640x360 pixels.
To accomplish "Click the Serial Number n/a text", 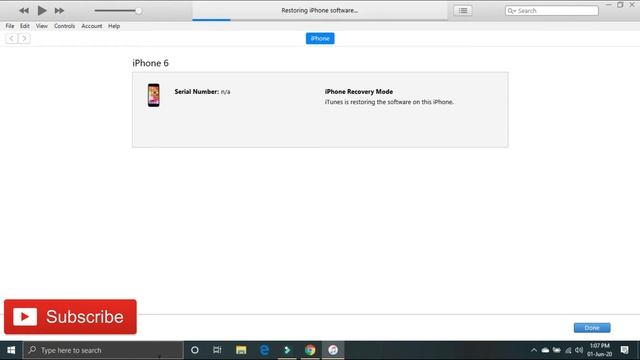I will click(202, 91).
